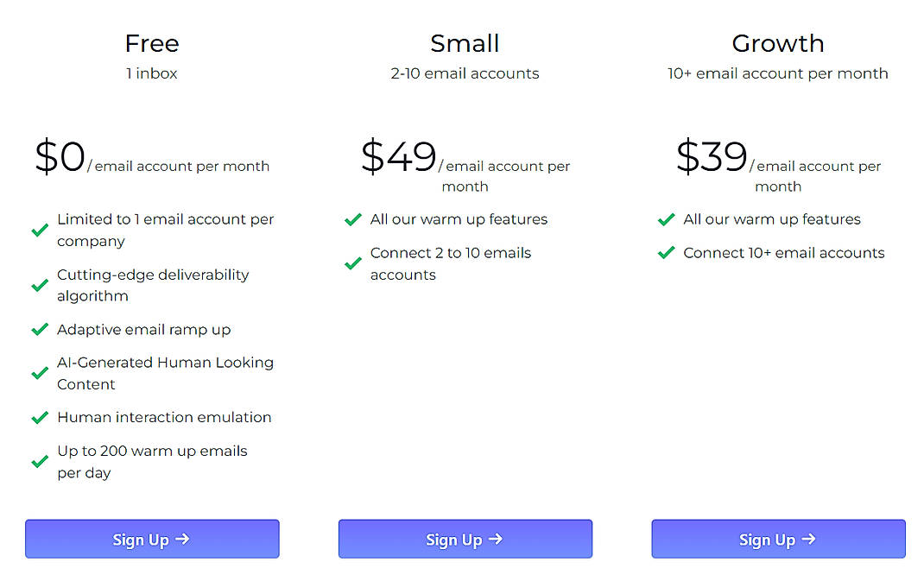
Task: Click the checkmark beside 'Cutting-edge deliverability algorithm'
Action: tap(40, 286)
